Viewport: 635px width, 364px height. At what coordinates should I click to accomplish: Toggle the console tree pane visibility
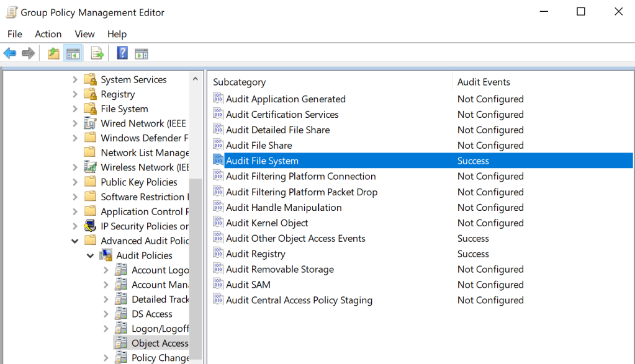(x=73, y=53)
